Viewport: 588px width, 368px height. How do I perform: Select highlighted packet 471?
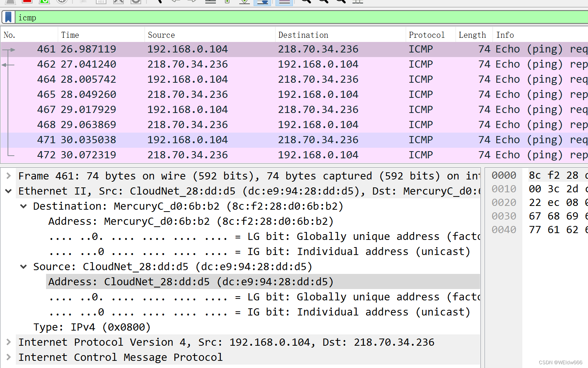tap(294, 140)
